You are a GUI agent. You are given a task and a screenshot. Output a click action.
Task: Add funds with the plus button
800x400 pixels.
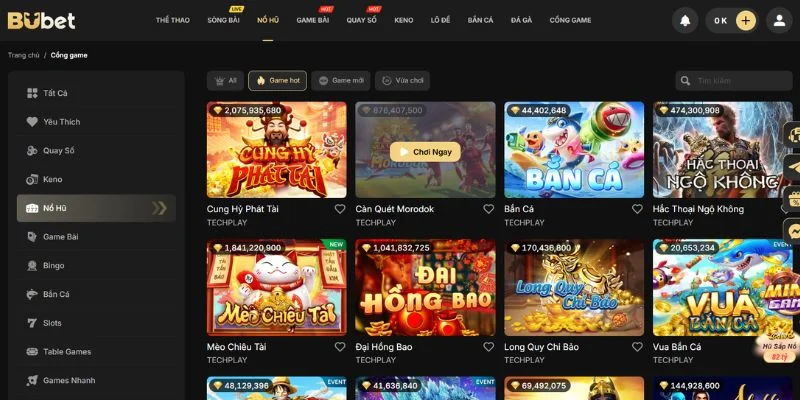pos(745,21)
